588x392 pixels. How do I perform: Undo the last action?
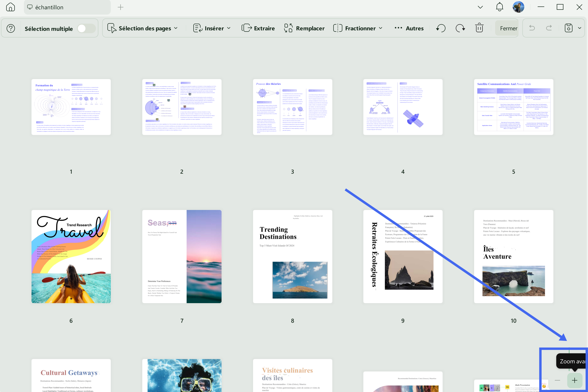click(532, 28)
